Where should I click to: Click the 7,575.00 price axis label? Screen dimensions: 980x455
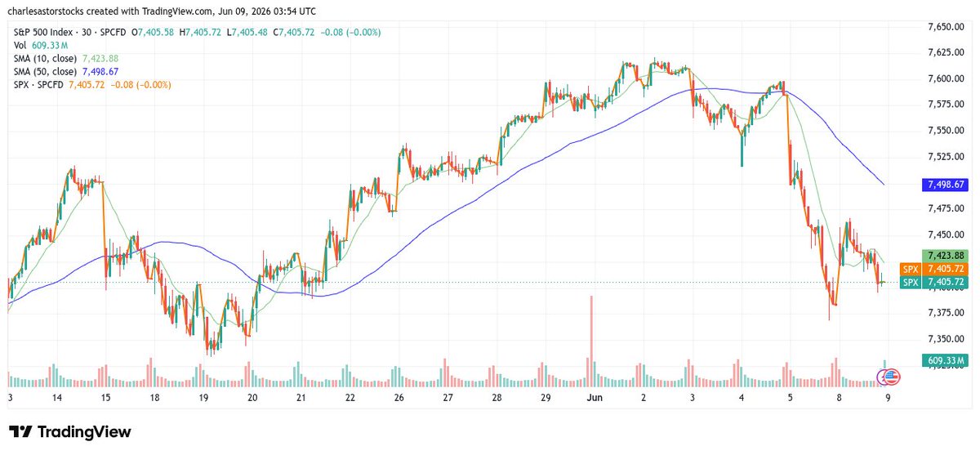(x=947, y=104)
